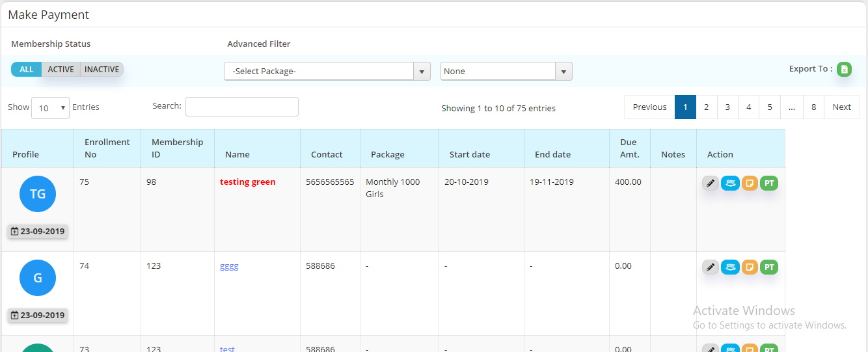Screen dimensions: 868x352
Task: Select start date 20-10-2019
Action: pos(467,182)
